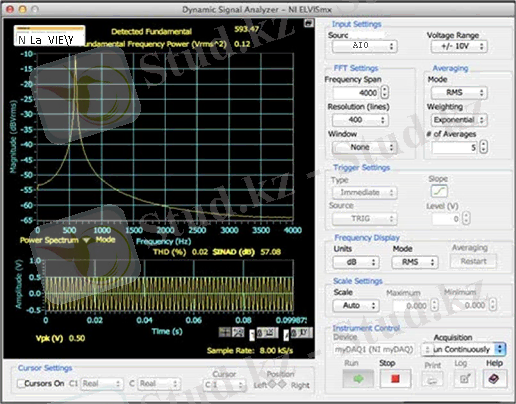Enable the Cursors On checkbox

pos(21,384)
